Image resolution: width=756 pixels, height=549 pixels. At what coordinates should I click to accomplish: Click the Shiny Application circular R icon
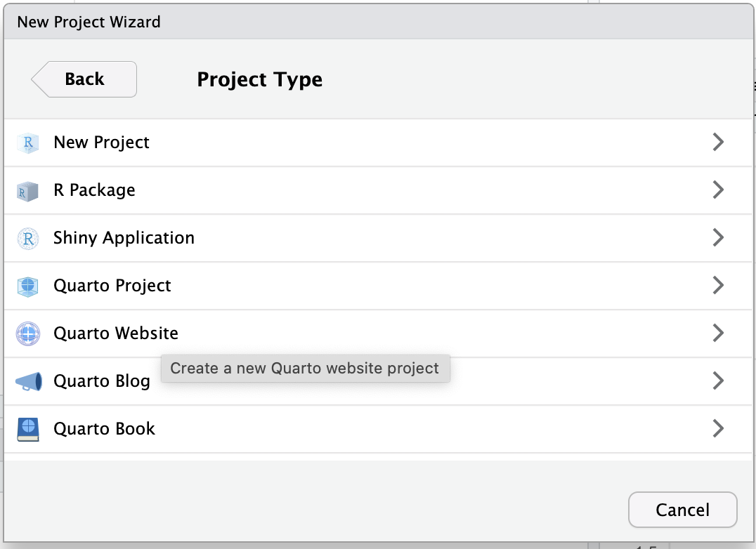[28, 238]
